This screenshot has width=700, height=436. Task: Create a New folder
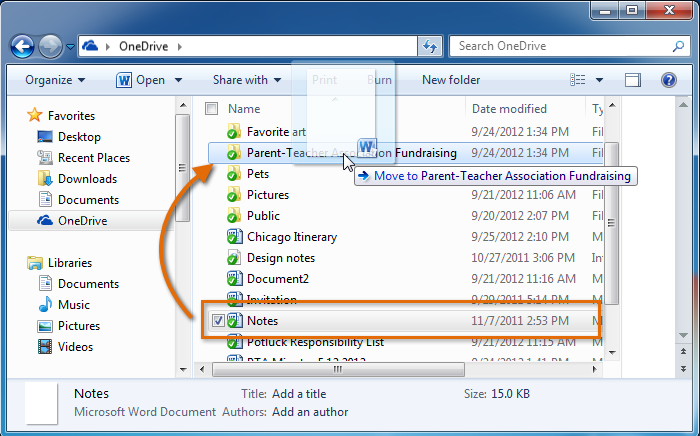tap(451, 80)
